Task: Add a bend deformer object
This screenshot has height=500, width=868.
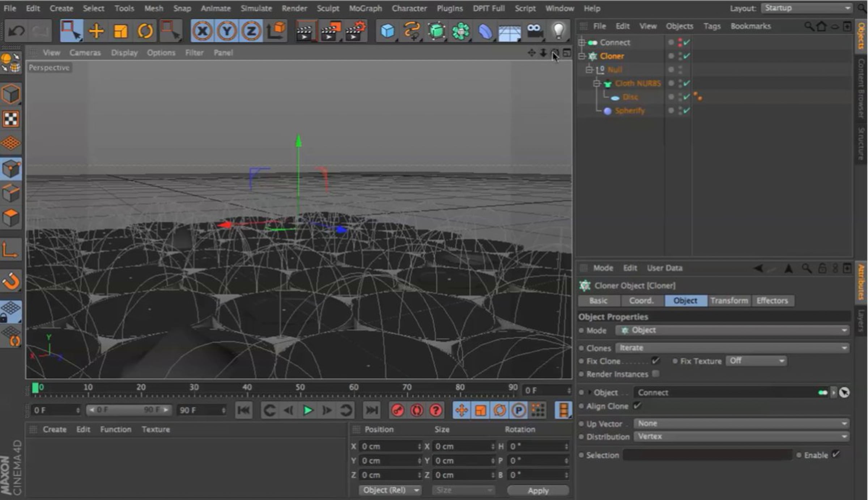Action: 485,31
